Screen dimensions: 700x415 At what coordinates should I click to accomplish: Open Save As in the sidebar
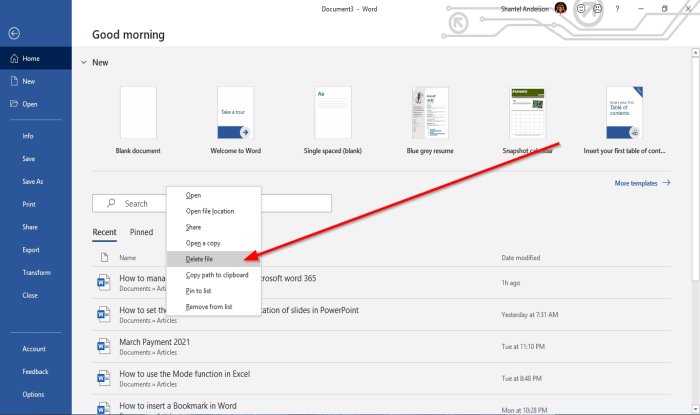click(33, 182)
